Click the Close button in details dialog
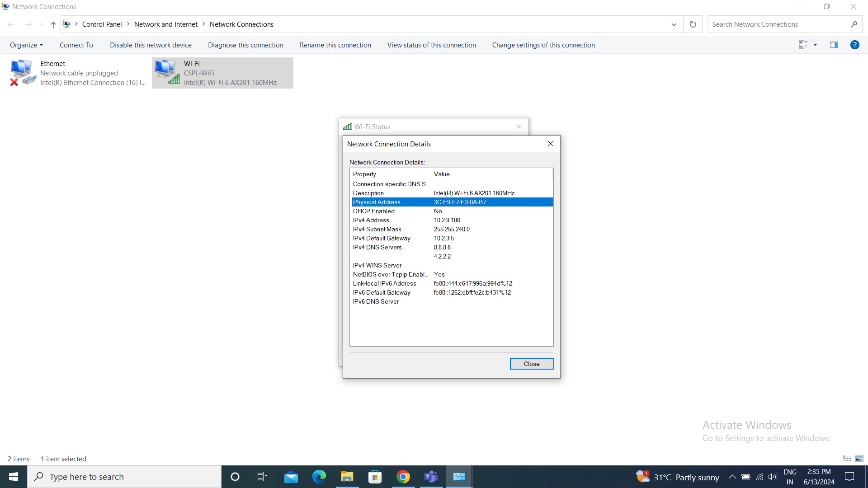The width and height of the screenshot is (868, 488). tap(532, 364)
